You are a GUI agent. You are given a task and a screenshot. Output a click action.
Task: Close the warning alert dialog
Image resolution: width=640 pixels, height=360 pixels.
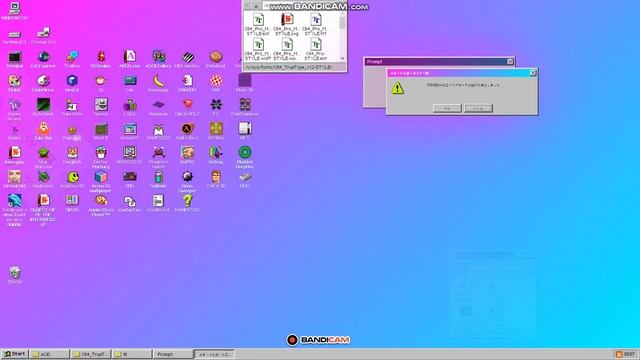click(x=533, y=73)
